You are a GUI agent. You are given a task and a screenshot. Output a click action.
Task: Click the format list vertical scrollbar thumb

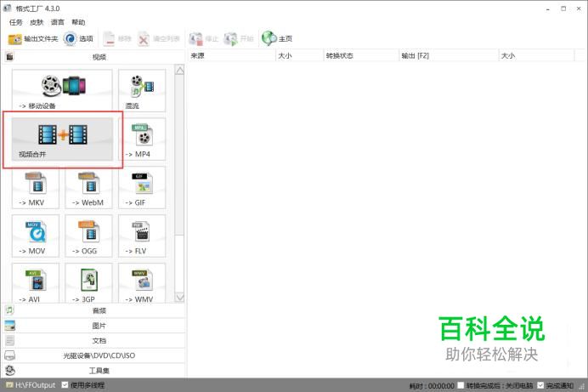point(179,155)
